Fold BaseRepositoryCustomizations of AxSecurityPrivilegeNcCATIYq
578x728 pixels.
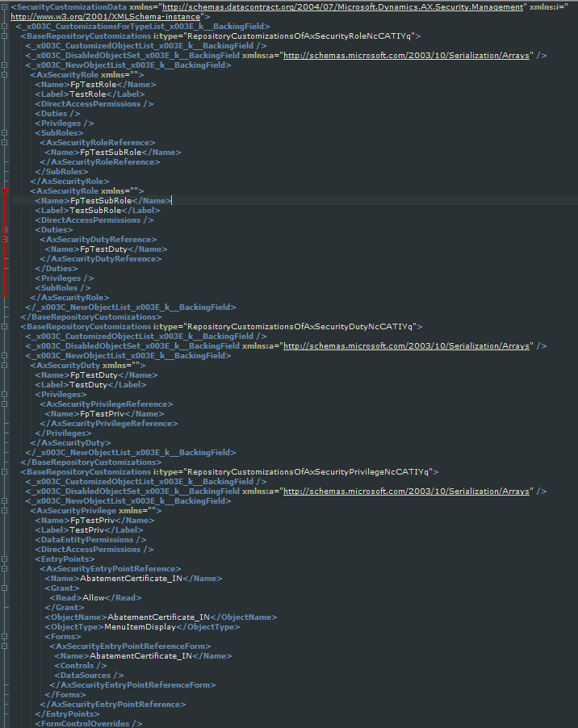[4, 471]
